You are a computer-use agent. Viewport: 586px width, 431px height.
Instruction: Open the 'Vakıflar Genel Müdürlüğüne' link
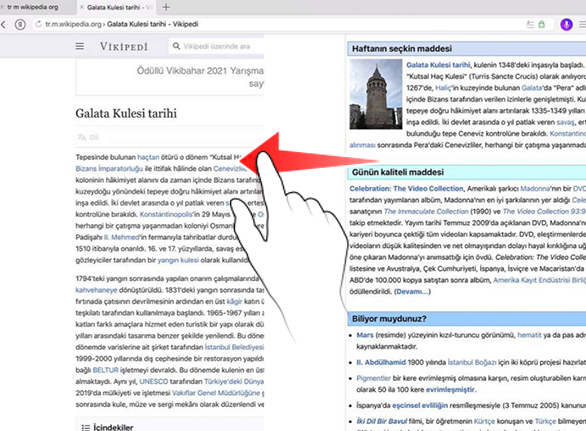coord(216,393)
